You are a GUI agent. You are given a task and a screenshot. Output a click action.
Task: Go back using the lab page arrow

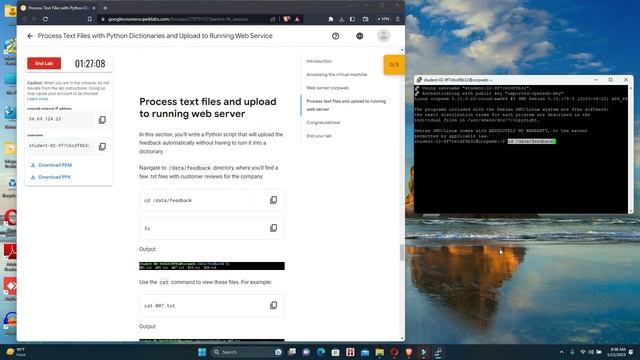coord(30,36)
